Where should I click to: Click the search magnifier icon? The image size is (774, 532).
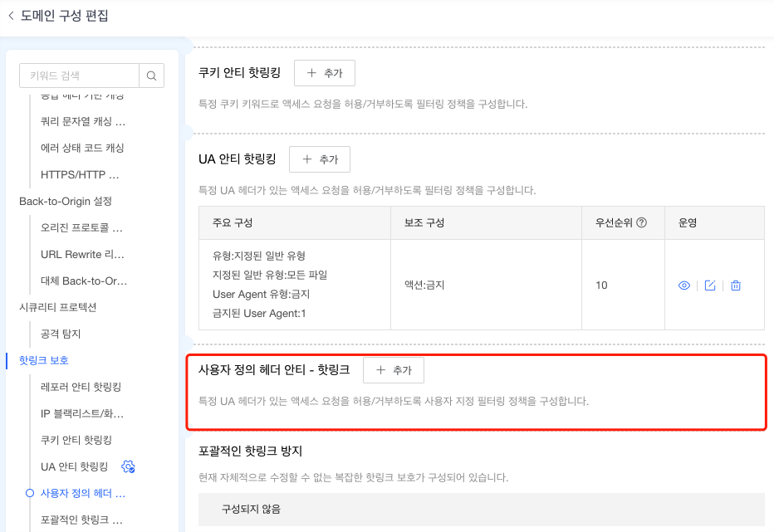[151, 76]
